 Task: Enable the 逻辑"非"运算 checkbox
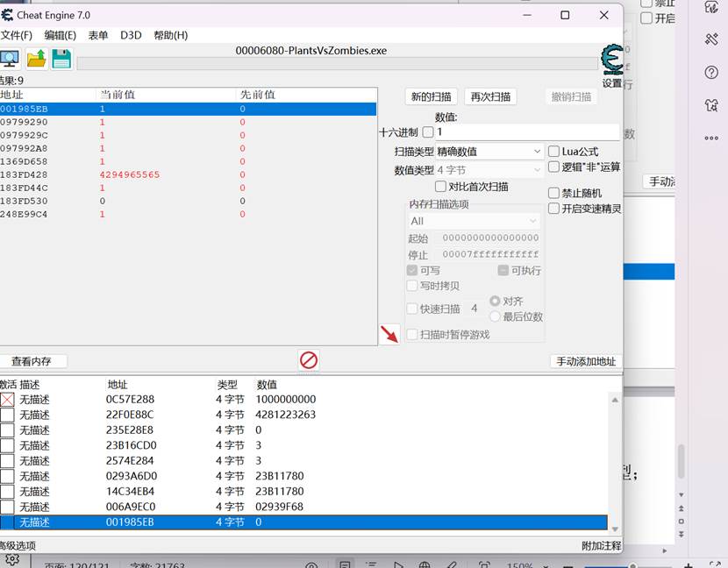pyautogui.click(x=553, y=167)
